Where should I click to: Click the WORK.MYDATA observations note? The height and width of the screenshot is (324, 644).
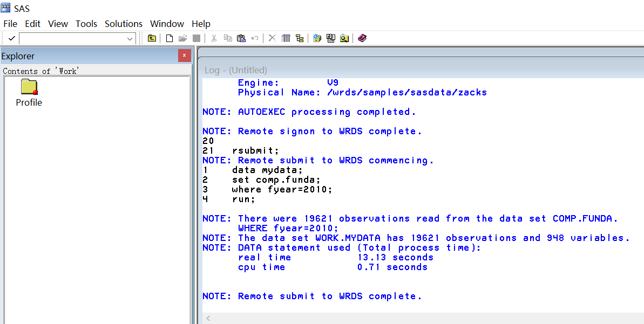click(416, 238)
